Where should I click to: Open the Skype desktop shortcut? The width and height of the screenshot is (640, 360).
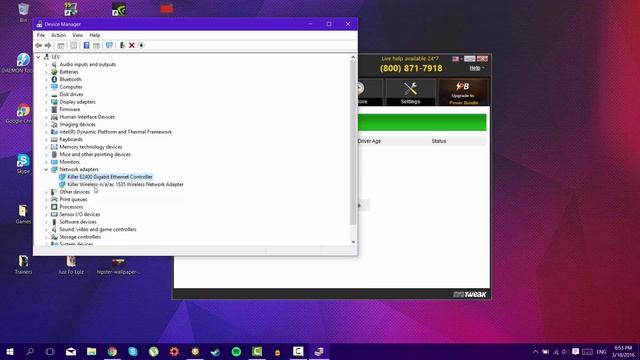(23, 164)
